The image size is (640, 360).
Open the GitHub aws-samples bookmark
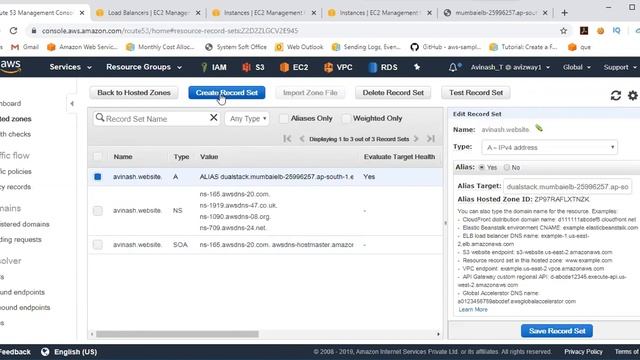(446, 47)
